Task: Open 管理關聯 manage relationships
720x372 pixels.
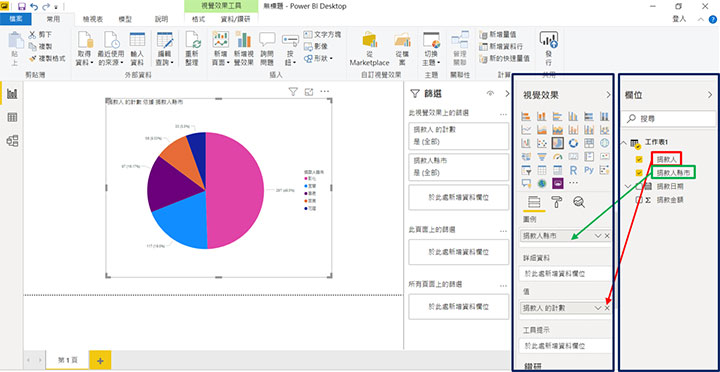Action: tap(459, 49)
